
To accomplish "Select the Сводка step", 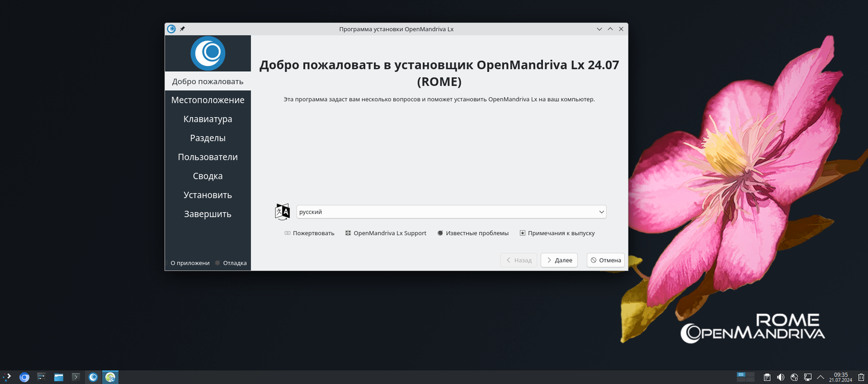I will [x=208, y=176].
